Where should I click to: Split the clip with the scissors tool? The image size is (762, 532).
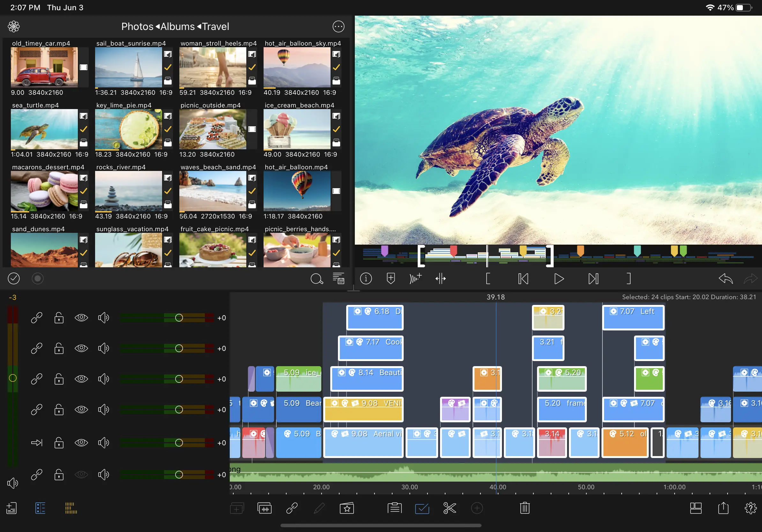pyautogui.click(x=450, y=508)
